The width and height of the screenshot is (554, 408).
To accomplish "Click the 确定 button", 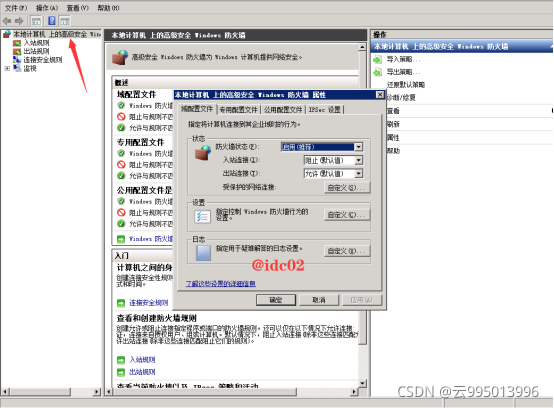I will coord(276,300).
